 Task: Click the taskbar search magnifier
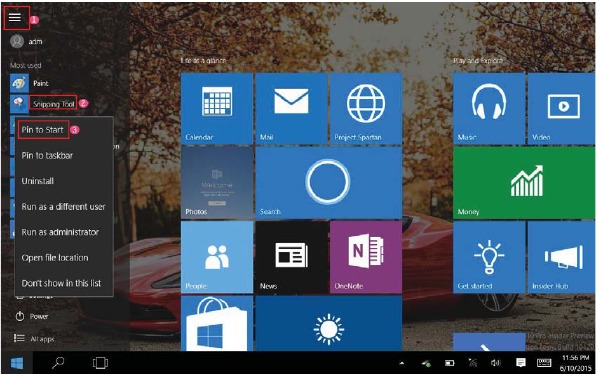[58, 363]
